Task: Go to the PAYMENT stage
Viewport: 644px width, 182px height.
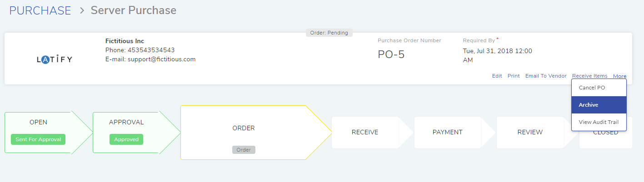Action: tap(447, 132)
